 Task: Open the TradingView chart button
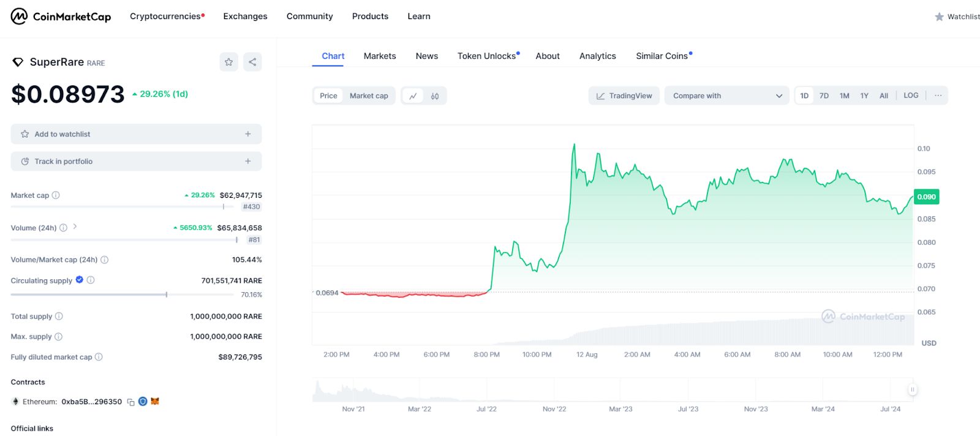pyautogui.click(x=624, y=96)
